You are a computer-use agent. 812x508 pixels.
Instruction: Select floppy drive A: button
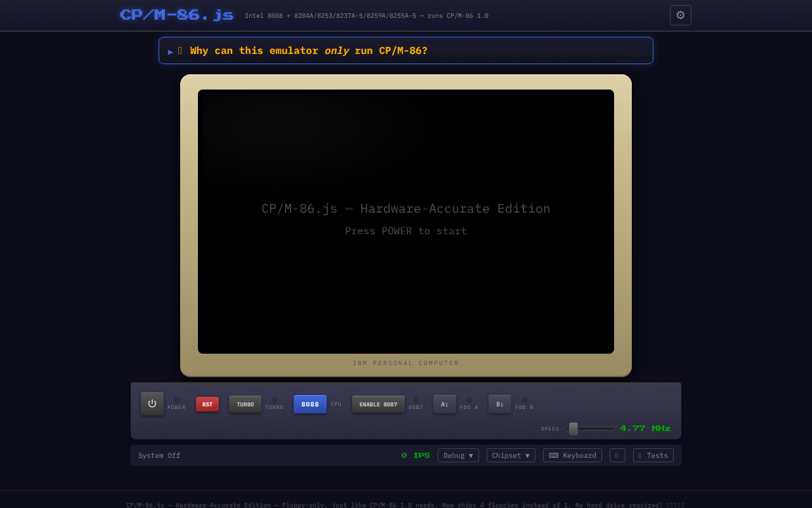(445, 404)
